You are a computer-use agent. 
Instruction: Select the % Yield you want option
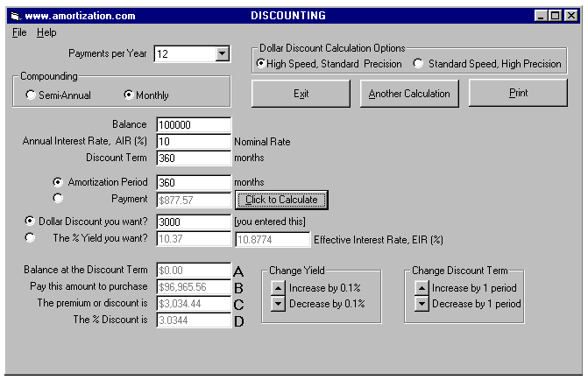32,238
